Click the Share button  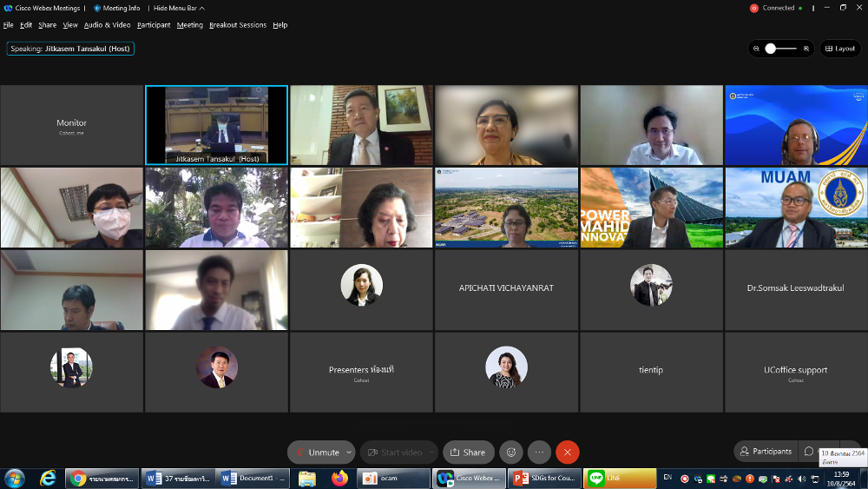[468, 453]
